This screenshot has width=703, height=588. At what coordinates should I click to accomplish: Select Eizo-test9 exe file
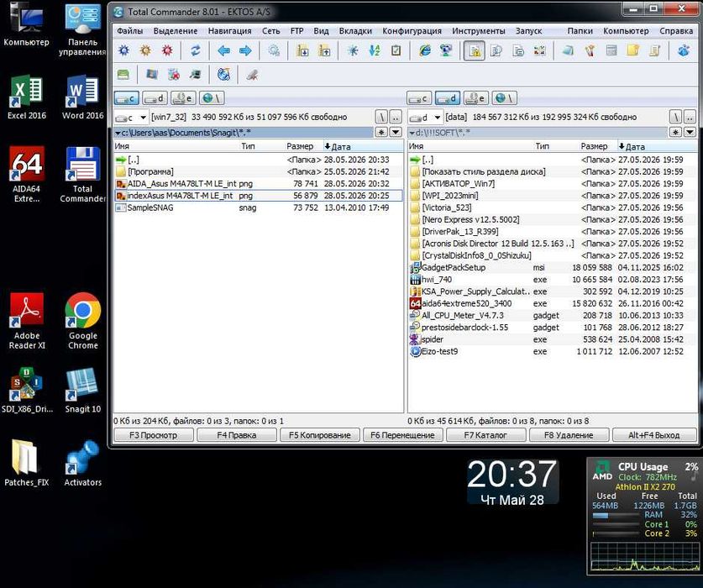(553, 352)
